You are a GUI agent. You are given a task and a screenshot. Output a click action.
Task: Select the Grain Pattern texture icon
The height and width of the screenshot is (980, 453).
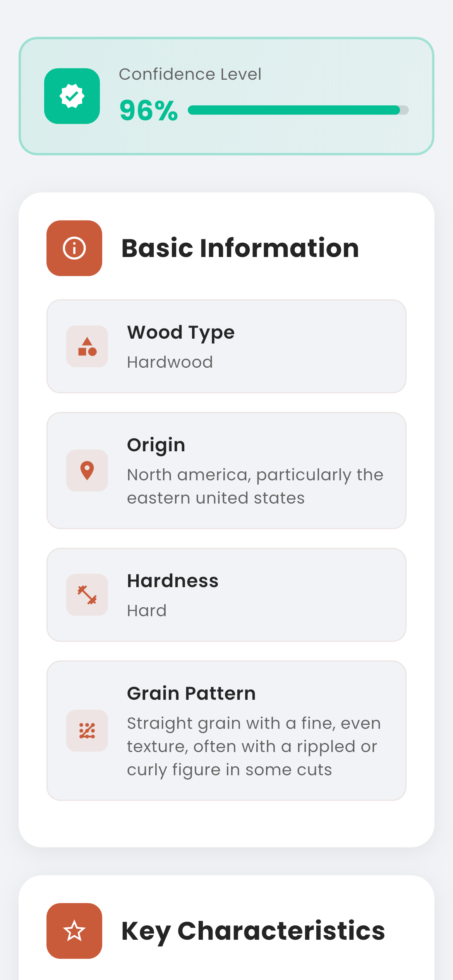(x=87, y=731)
